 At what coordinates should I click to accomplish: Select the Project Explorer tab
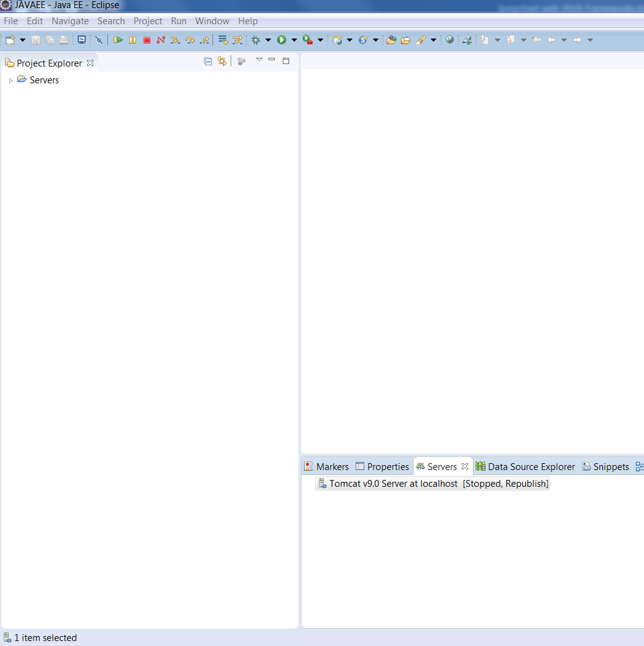(x=49, y=63)
